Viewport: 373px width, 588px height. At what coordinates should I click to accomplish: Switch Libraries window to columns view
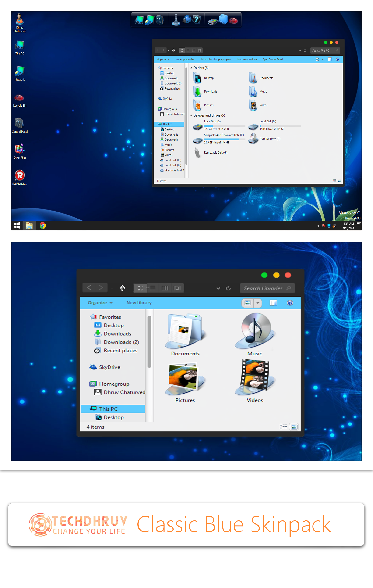coord(165,288)
